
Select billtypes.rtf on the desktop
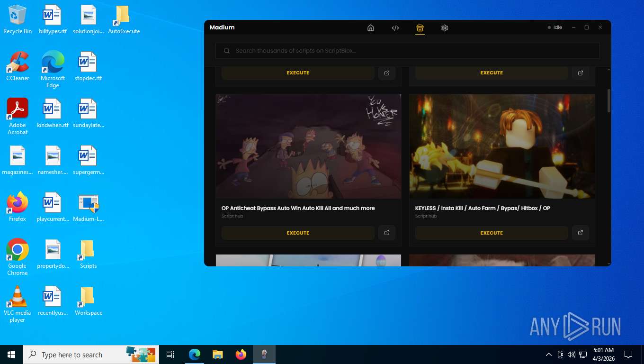pyautogui.click(x=53, y=19)
